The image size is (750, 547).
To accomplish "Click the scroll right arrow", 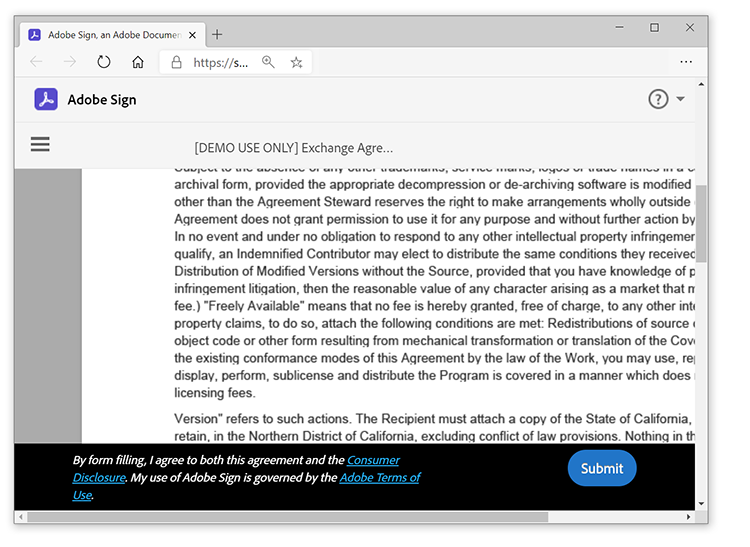I will pyautogui.click(x=688, y=517).
